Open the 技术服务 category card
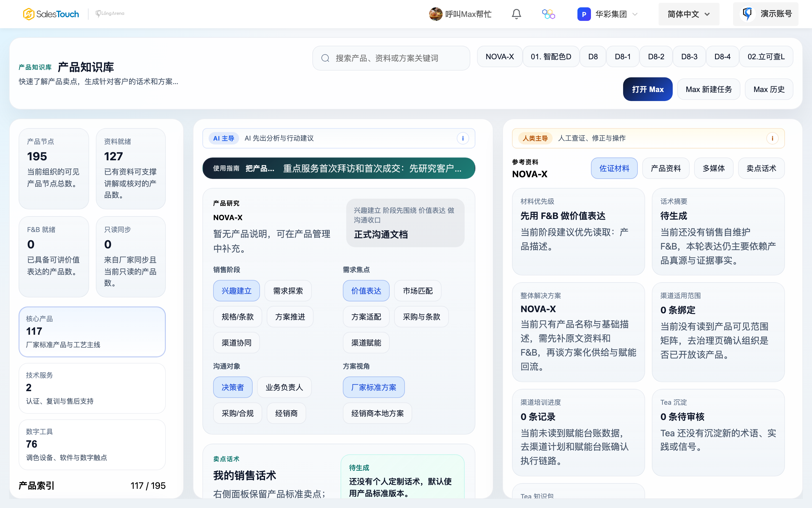 pyautogui.click(x=92, y=388)
